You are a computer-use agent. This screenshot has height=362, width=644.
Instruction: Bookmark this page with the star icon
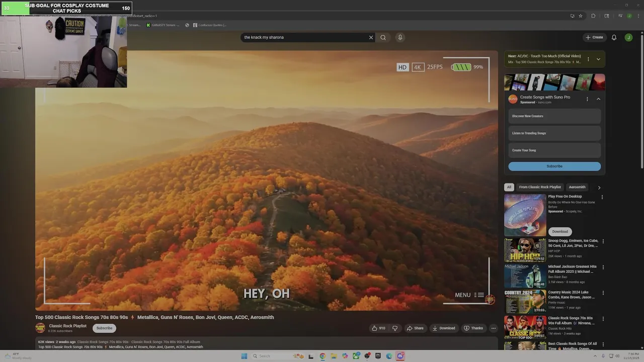tap(581, 16)
